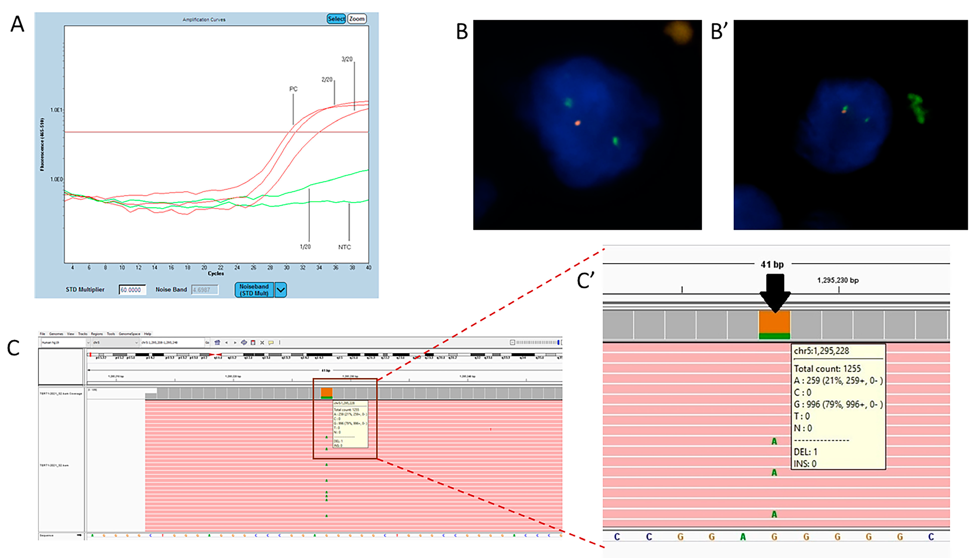975x560 pixels.
Task: Open the File menu in IGV
Action: click(x=42, y=334)
